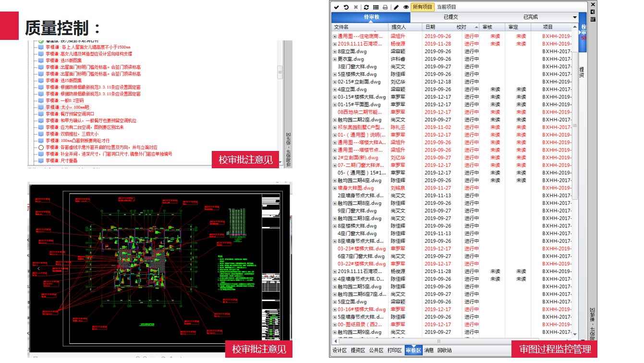
Task: Expand the 8座立面.dwg file row
Action: (335, 51)
